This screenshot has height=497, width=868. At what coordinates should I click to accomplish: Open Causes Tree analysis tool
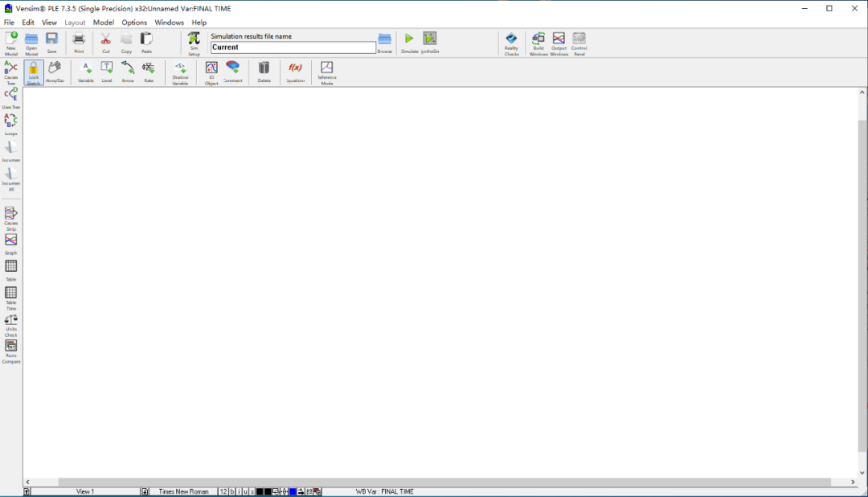(x=11, y=73)
